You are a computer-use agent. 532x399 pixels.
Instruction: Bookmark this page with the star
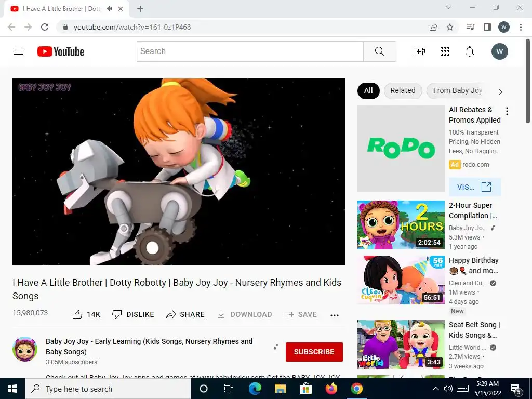[450, 27]
